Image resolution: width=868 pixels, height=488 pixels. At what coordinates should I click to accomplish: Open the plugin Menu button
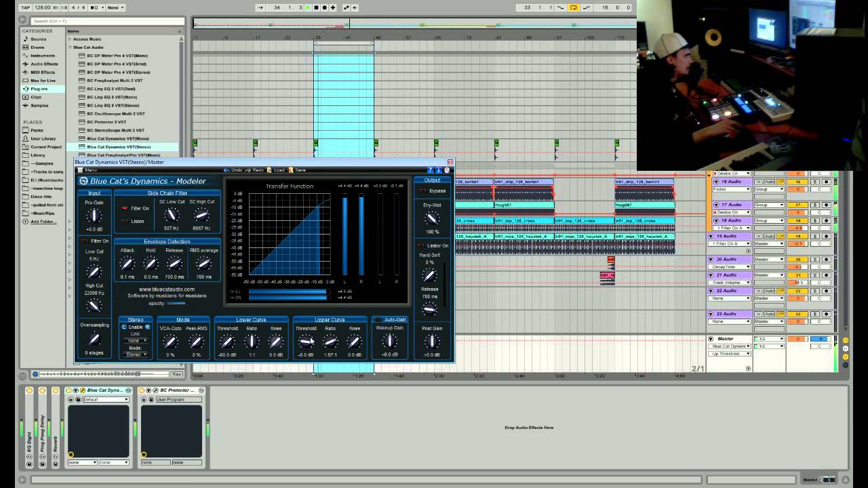[x=88, y=170]
